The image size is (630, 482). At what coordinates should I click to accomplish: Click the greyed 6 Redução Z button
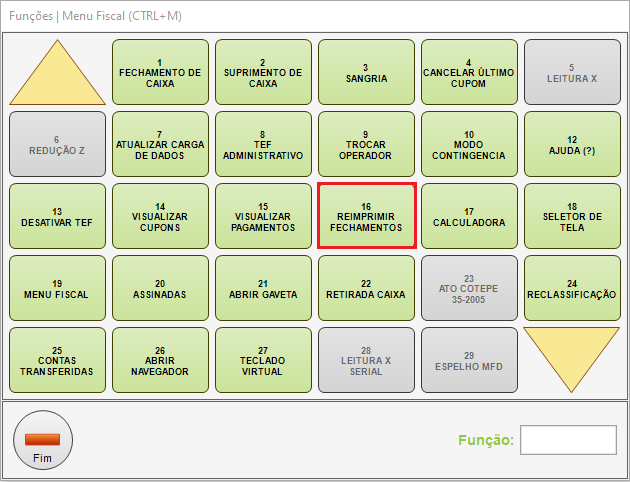[57, 144]
